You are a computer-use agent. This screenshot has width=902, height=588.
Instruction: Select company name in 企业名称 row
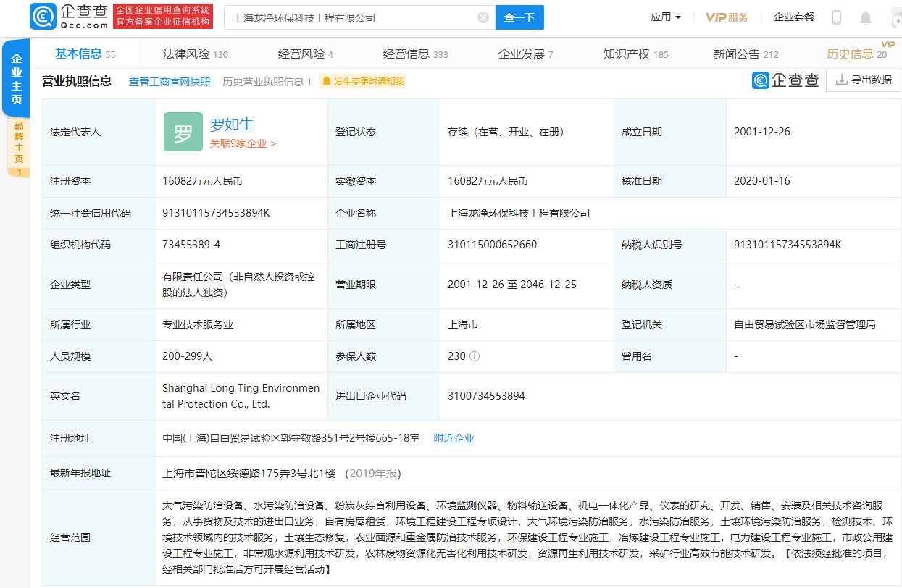pyautogui.click(x=519, y=213)
